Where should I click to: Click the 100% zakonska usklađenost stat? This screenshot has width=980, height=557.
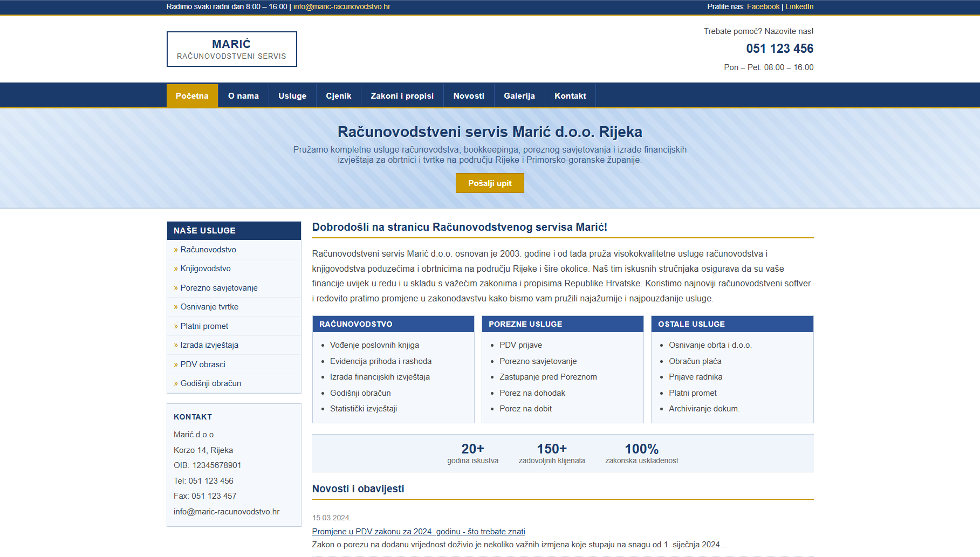(641, 453)
